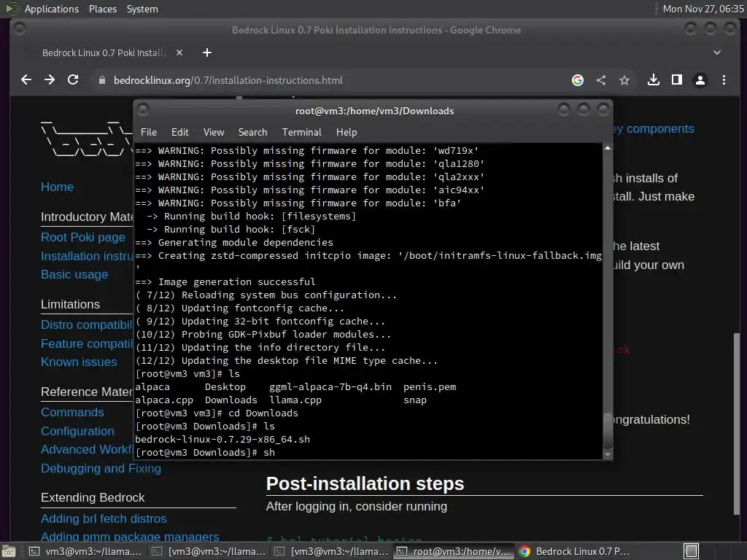Screen dimensions: 747x560
Task: Open Chrome profile icon
Action: click(x=700, y=80)
